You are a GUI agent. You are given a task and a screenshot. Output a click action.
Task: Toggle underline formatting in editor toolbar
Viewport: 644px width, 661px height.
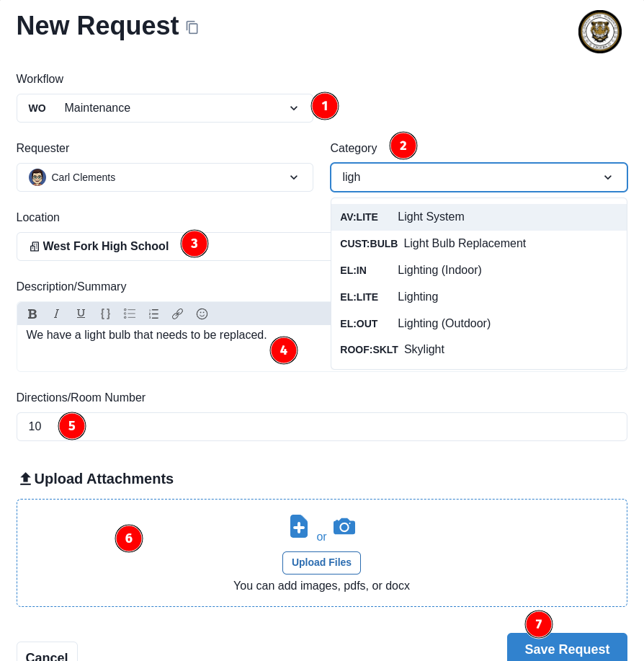[81, 314]
